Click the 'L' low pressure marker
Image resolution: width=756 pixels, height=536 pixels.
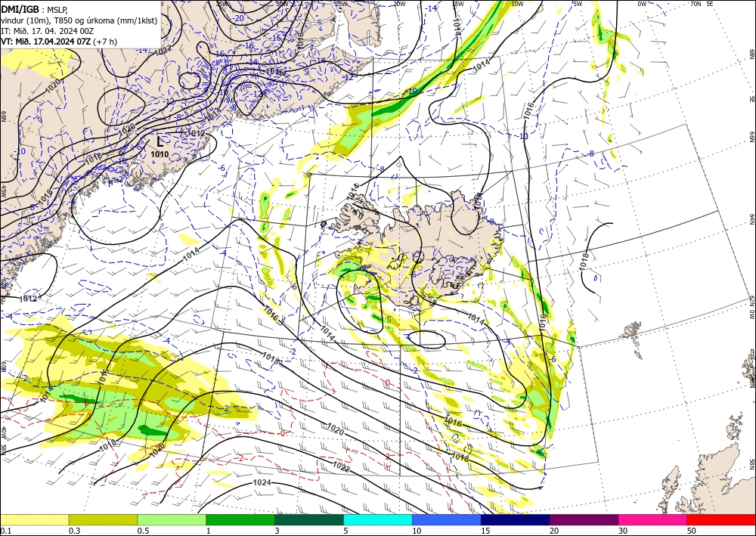(x=160, y=141)
